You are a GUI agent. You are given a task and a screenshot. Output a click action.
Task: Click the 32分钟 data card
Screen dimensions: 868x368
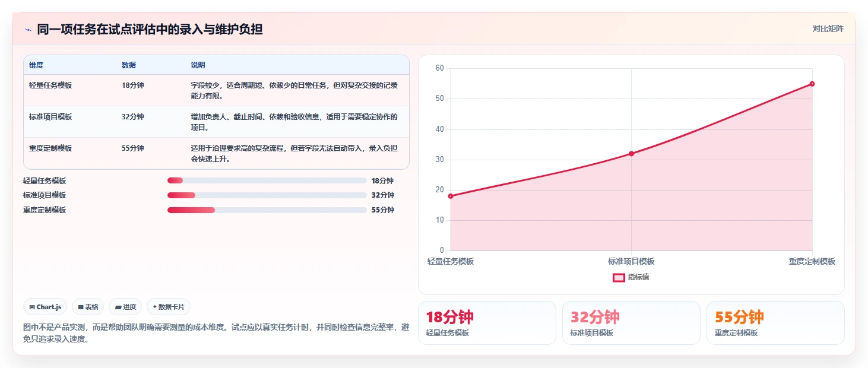pyautogui.click(x=631, y=323)
